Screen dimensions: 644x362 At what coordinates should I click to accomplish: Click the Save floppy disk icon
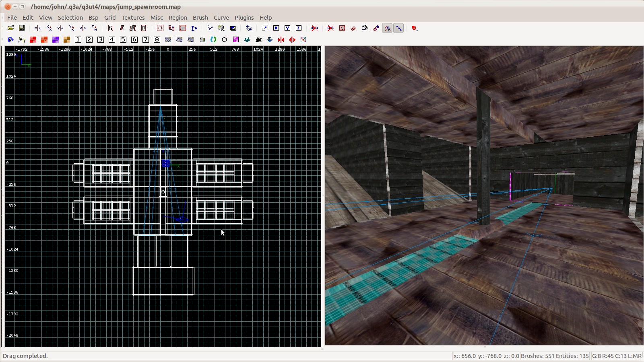(22, 28)
